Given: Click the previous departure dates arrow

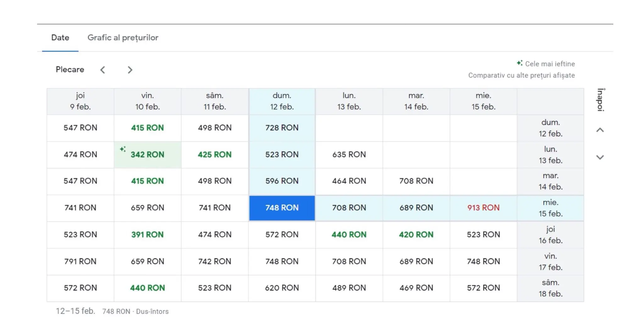Looking at the screenshot, I should (x=103, y=70).
